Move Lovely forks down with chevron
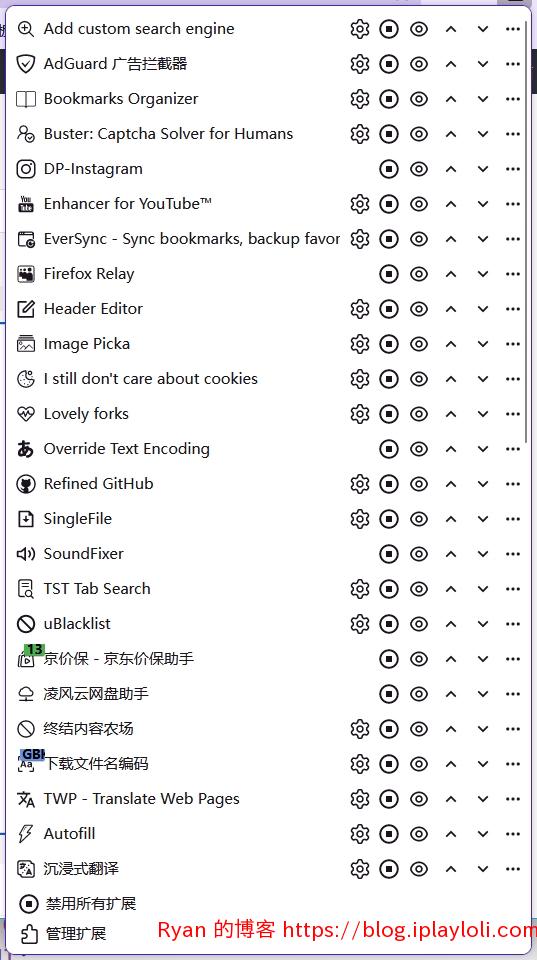 click(x=483, y=414)
